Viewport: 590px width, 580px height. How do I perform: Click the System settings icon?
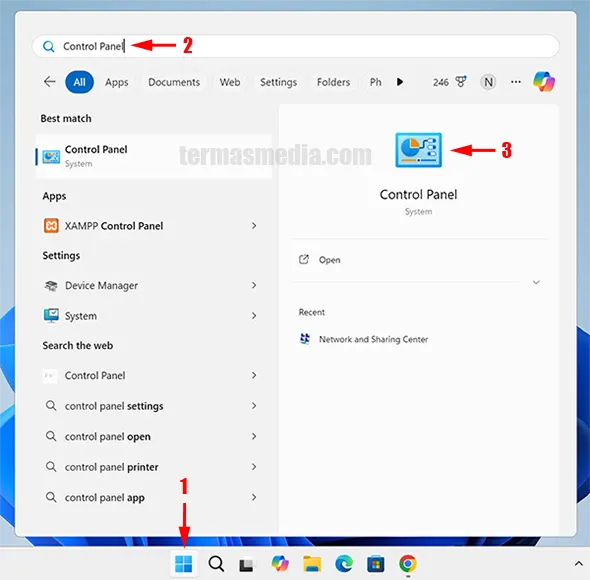point(51,315)
